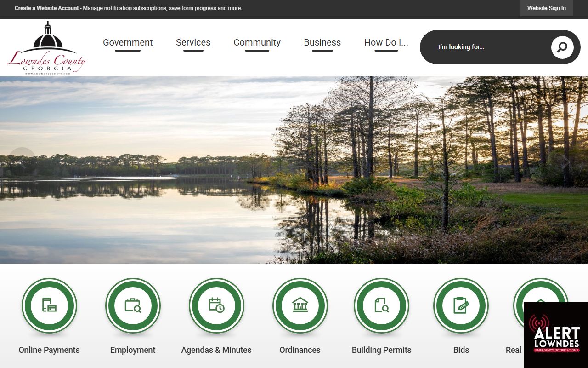Screen dimensions: 588x368
Task: Open the Online Payments circle icon
Action: 49,305
